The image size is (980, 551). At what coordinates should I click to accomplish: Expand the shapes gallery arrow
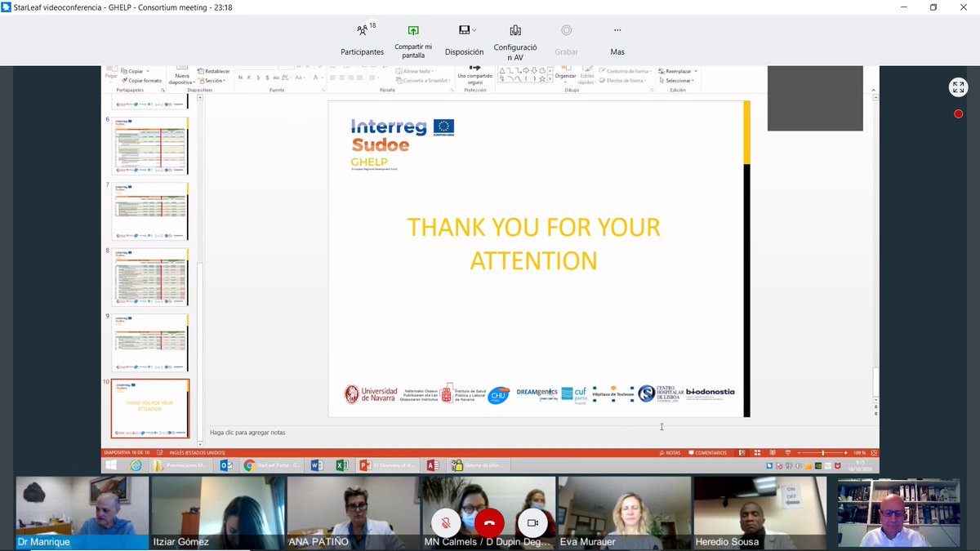tap(549, 81)
